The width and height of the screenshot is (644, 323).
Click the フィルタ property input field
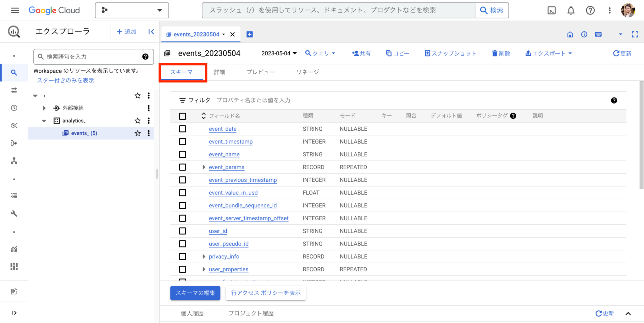[x=253, y=100]
